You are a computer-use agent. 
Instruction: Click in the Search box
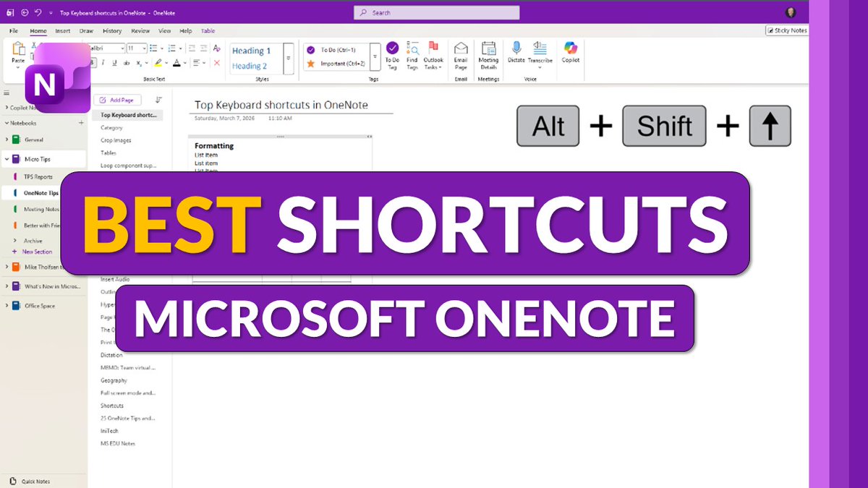point(436,12)
